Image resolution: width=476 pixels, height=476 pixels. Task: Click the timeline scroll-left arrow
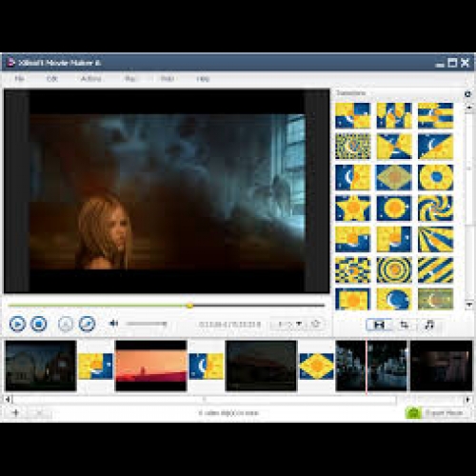coord(8,400)
